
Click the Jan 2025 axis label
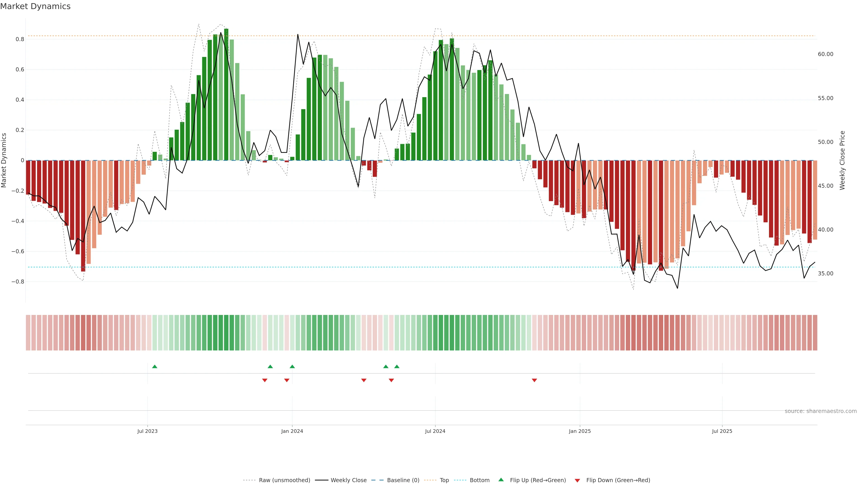pos(580,431)
